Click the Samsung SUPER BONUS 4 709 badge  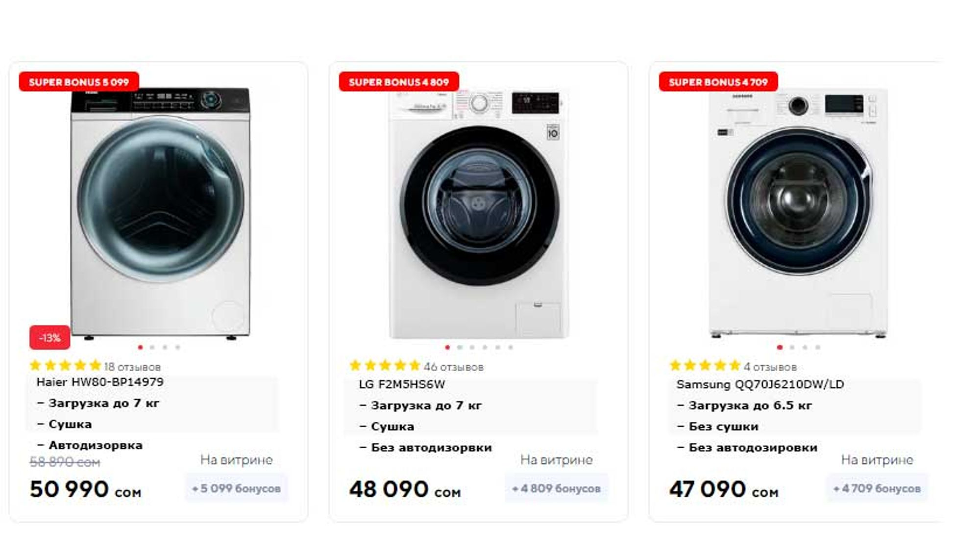[718, 82]
